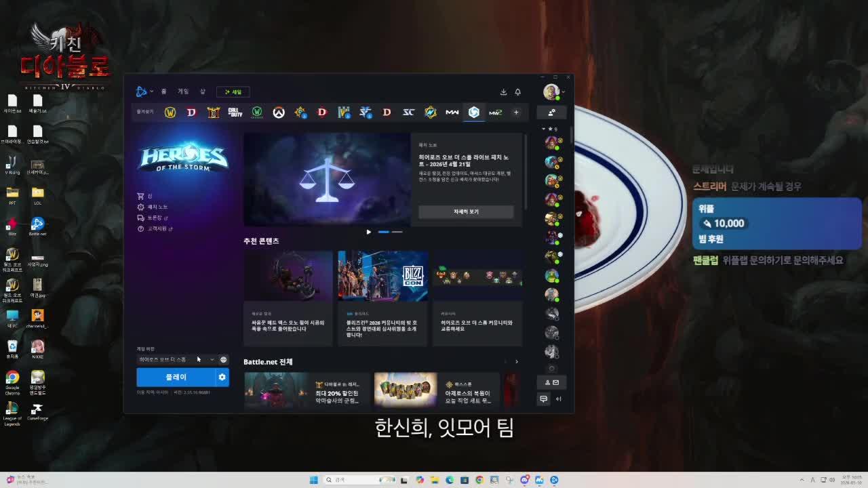
Task: Click the taskbar search box
Action: [x=359, y=480]
